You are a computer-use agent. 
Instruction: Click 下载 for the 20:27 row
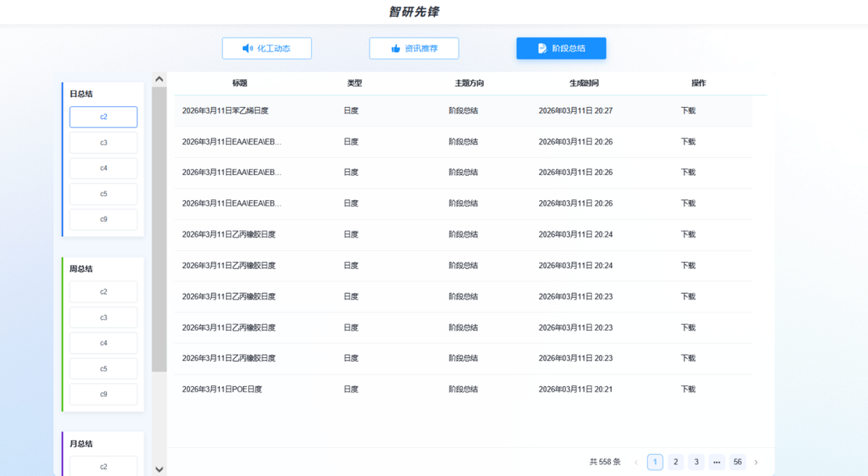(x=688, y=111)
